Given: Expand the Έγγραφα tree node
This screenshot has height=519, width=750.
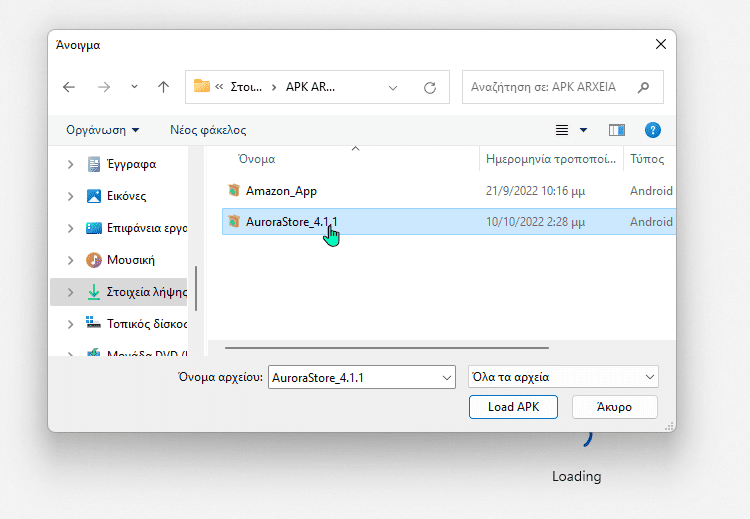Looking at the screenshot, I should coord(71,164).
